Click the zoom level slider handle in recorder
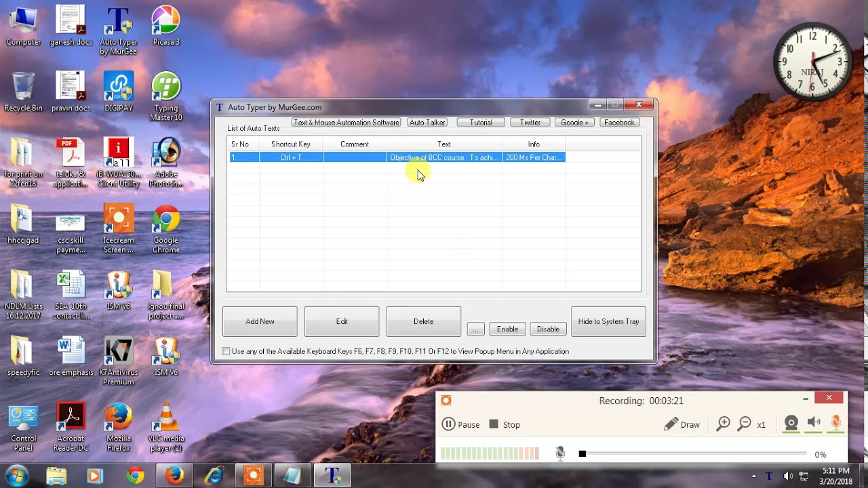Viewport: 868px width, 488px height. click(582, 453)
